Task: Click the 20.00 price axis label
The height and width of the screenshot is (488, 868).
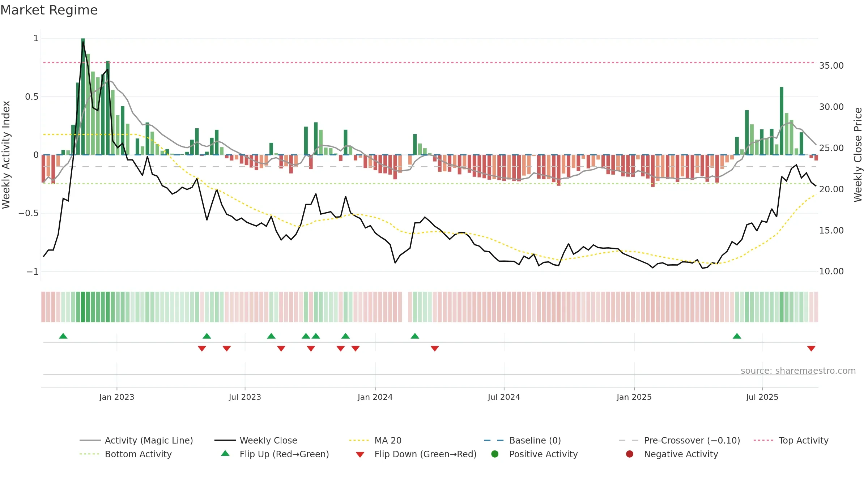Action: [831, 189]
